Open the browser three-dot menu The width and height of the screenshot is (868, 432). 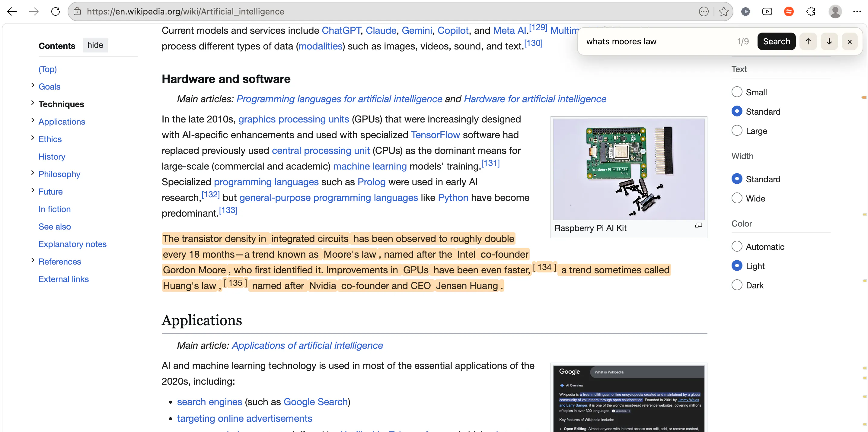tap(857, 11)
